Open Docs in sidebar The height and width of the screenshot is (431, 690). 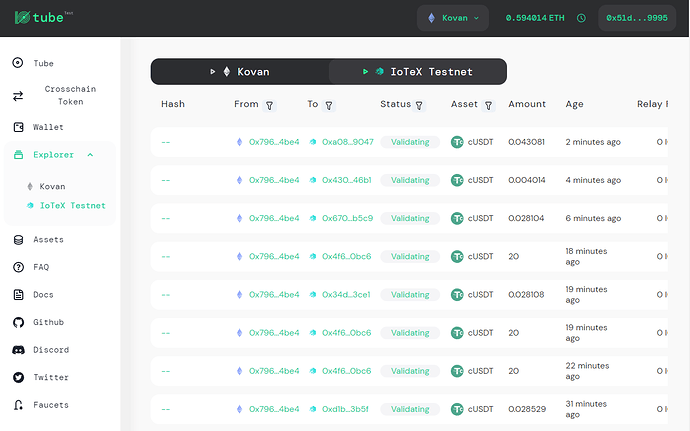click(44, 295)
